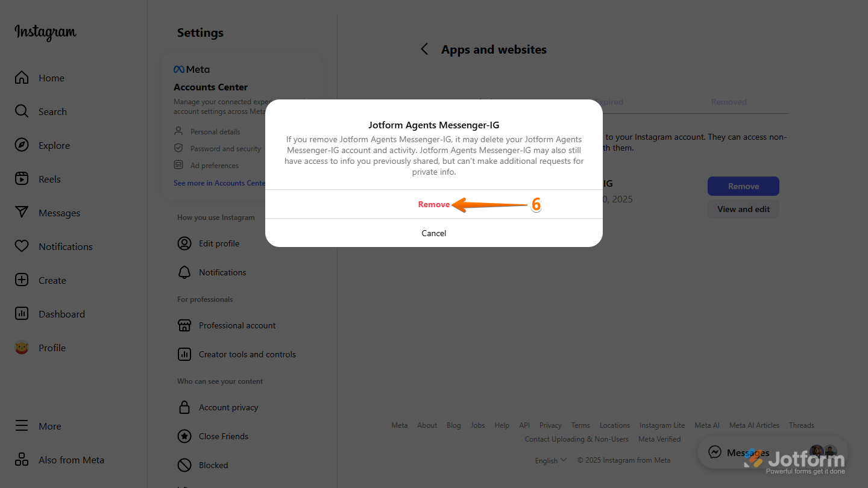This screenshot has width=868, height=488.
Task: Open Notifications via the sidebar heart icon
Action: [x=22, y=246]
